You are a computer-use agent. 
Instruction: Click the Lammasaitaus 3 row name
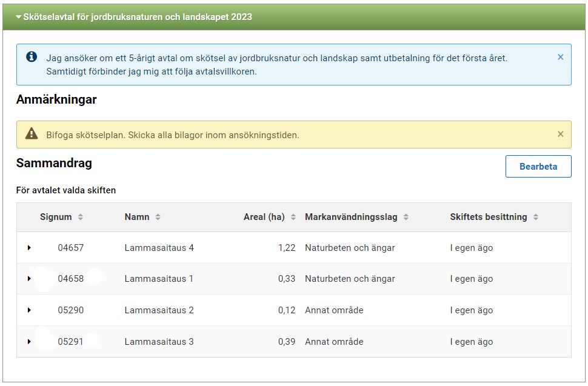point(159,342)
